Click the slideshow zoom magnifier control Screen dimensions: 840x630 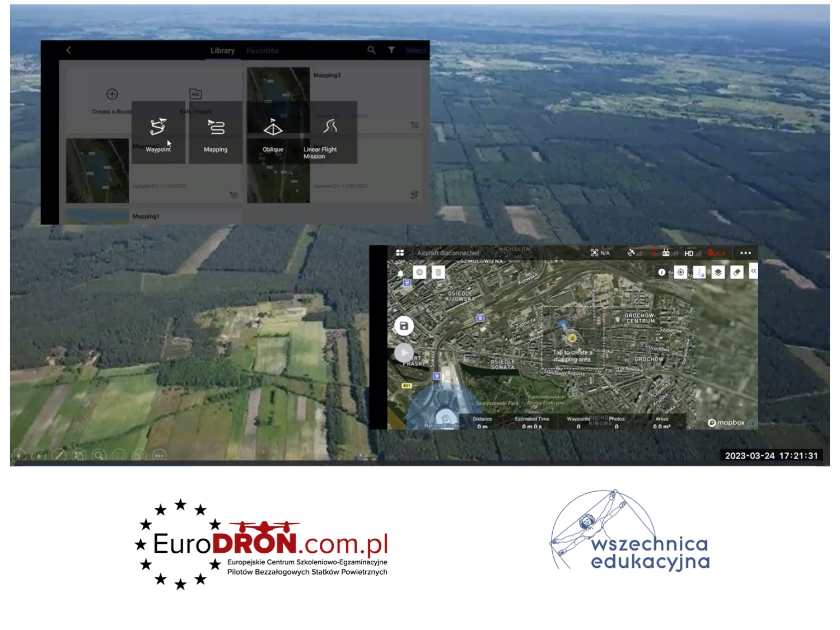[x=99, y=456]
